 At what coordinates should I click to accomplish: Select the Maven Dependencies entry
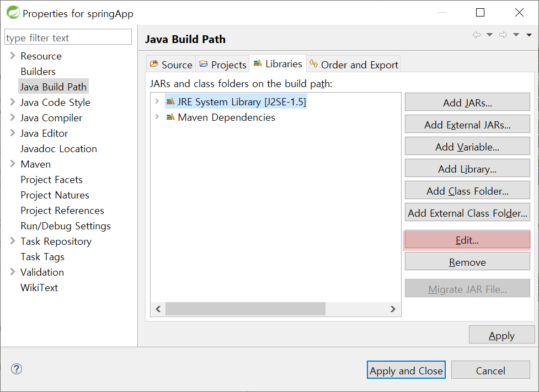pyautogui.click(x=226, y=117)
